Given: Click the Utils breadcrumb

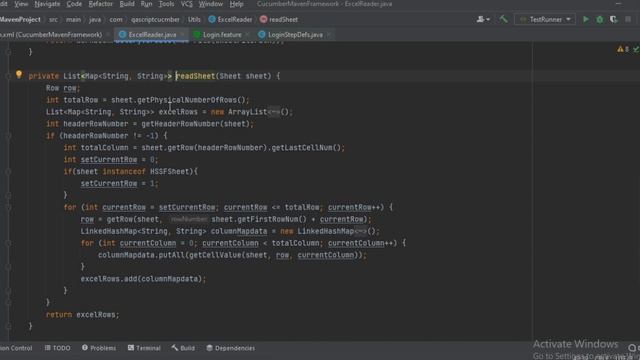Looking at the screenshot, I should pos(194,19).
